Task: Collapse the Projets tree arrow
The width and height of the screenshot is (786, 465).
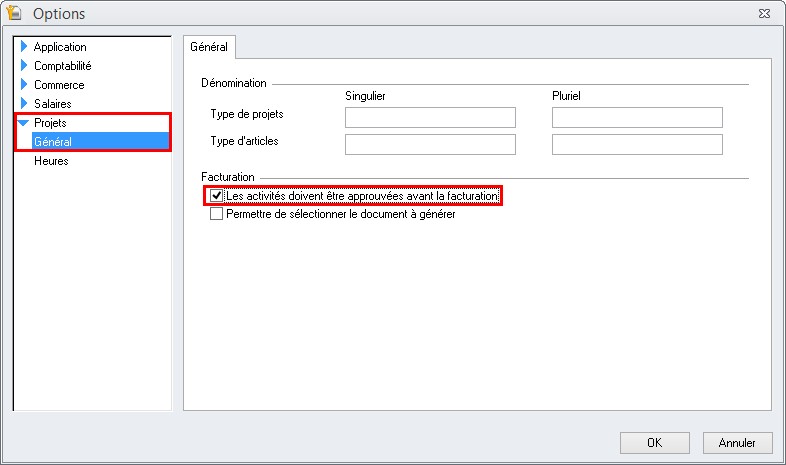Action: point(24,123)
